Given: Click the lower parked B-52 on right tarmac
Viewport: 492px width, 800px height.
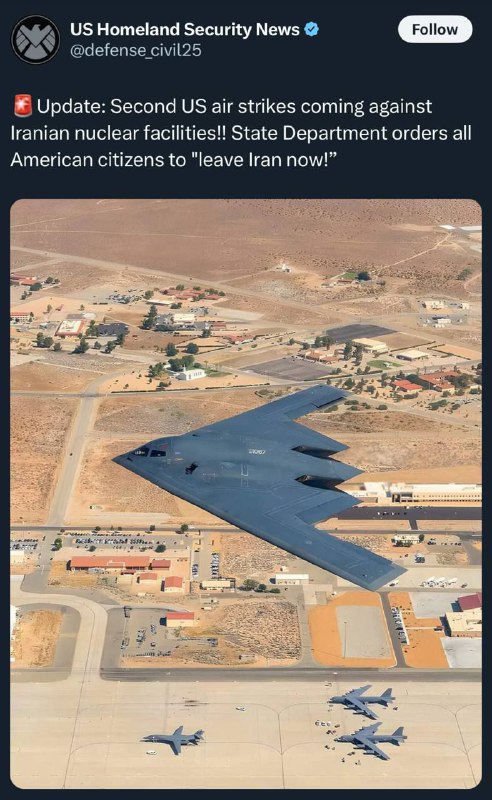Looking at the screenshot, I should (371, 740).
